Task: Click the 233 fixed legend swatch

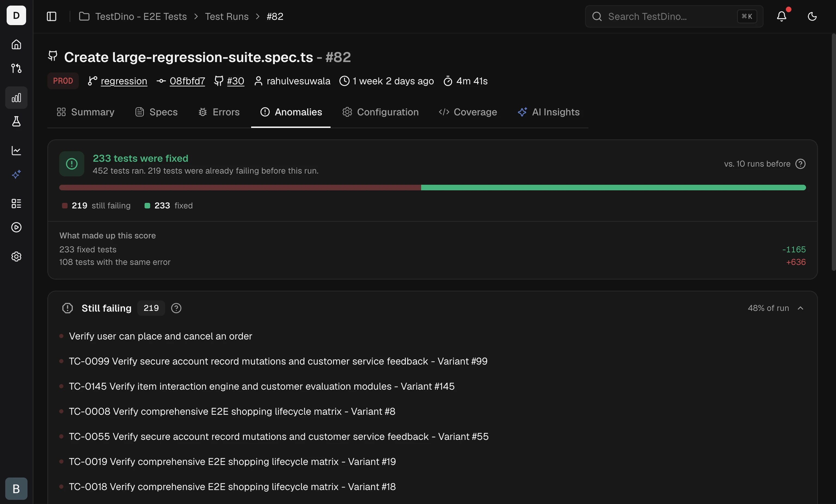Action: [x=147, y=206]
